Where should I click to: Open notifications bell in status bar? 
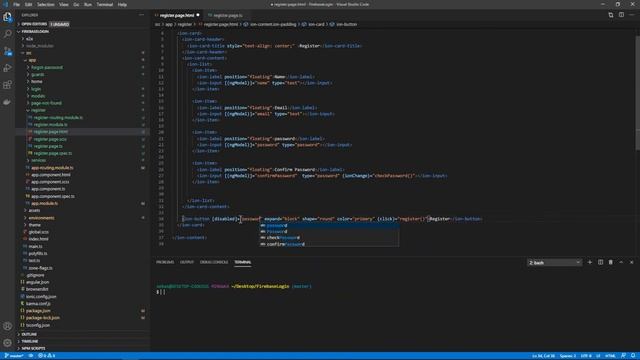click(633, 356)
